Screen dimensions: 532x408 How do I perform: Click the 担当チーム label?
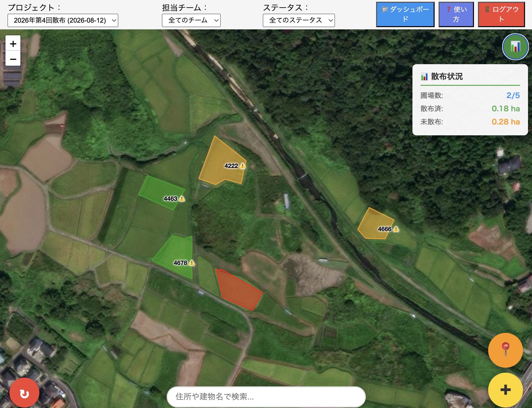(184, 7)
